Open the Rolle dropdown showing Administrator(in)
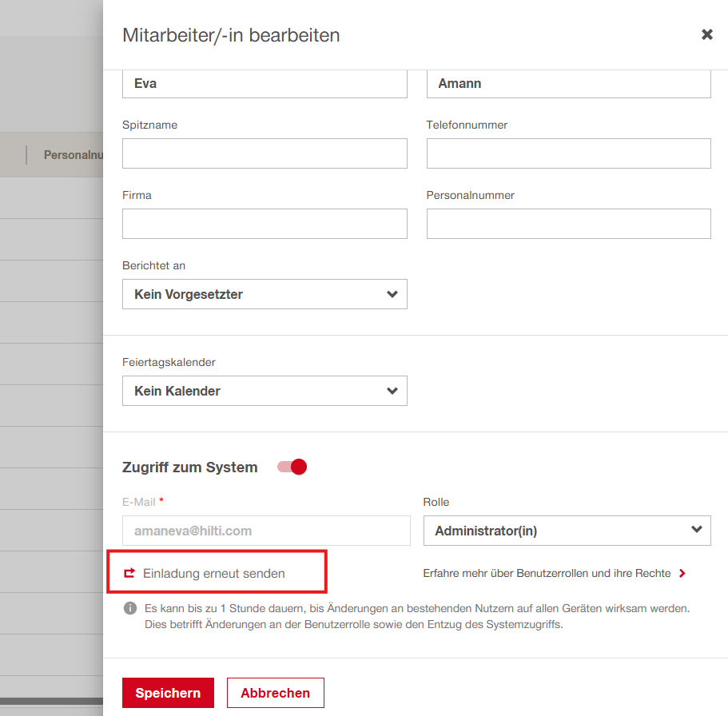The height and width of the screenshot is (716, 728). click(x=567, y=530)
